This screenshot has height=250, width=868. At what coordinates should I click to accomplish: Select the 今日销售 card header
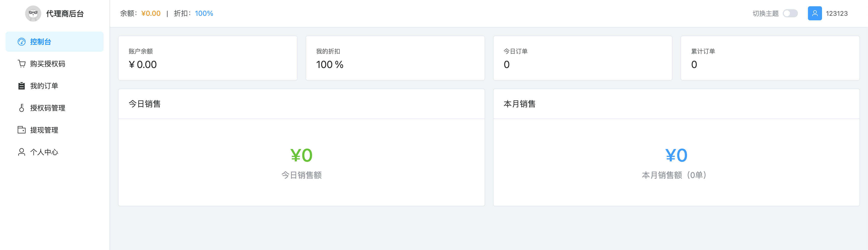(145, 104)
